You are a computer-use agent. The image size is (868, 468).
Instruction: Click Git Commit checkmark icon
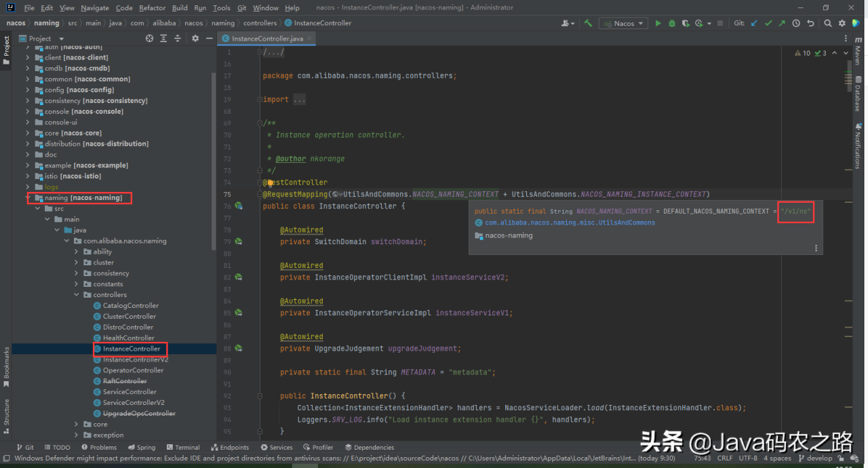tap(768, 23)
